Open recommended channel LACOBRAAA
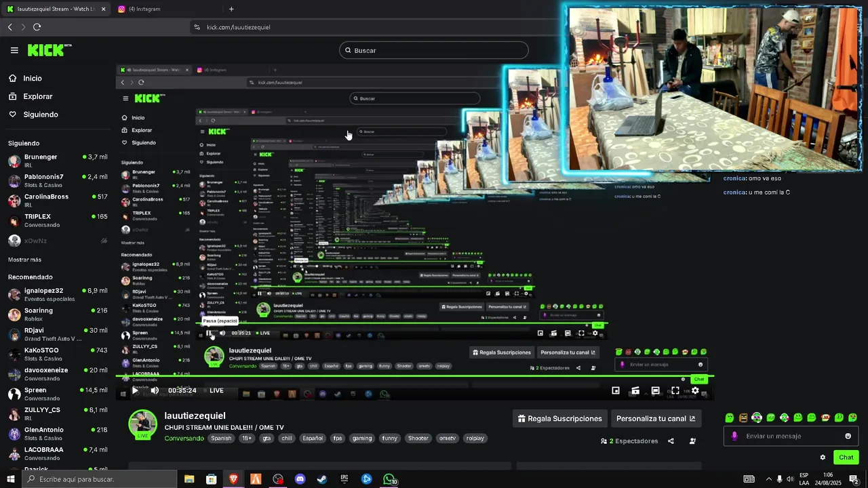868x488 pixels. coord(58,453)
